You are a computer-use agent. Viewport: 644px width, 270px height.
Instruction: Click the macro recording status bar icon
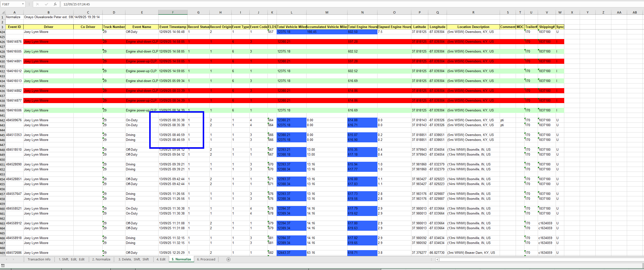pyautogui.click(x=3, y=266)
